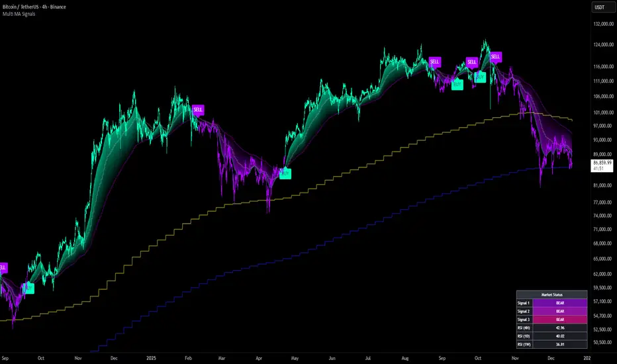Click the 106,000.00 price axis label
The height and width of the screenshot is (364, 617).
click(x=603, y=97)
